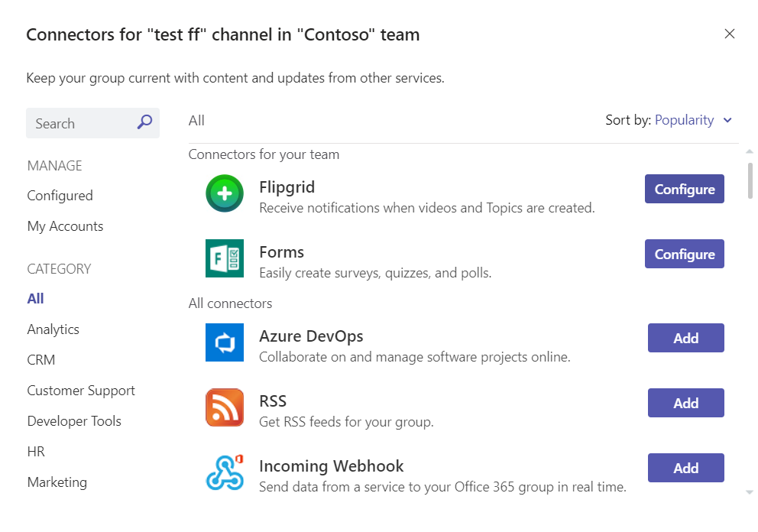This screenshot has height=532, width=758.
Task: Click the Flipgrid green plus icon
Action: click(x=225, y=193)
